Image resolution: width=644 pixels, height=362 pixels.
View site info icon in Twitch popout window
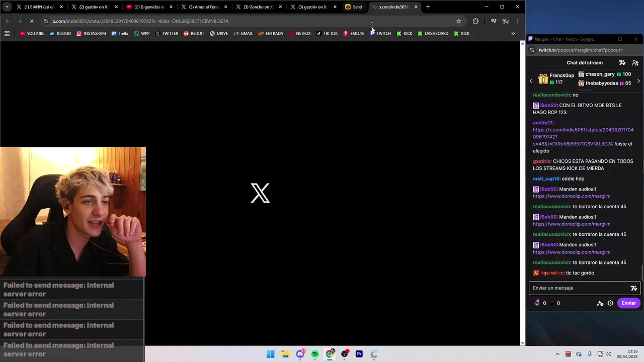(532, 50)
